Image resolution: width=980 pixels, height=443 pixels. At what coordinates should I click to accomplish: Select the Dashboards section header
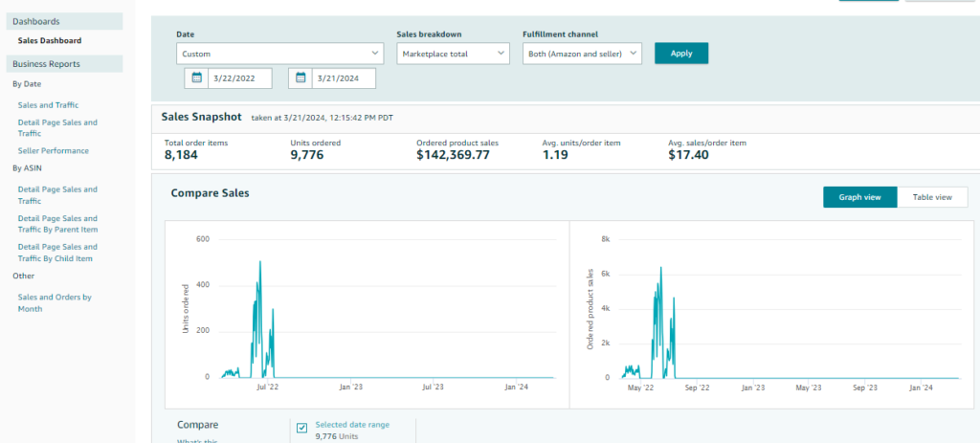pyautogui.click(x=36, y=21)
